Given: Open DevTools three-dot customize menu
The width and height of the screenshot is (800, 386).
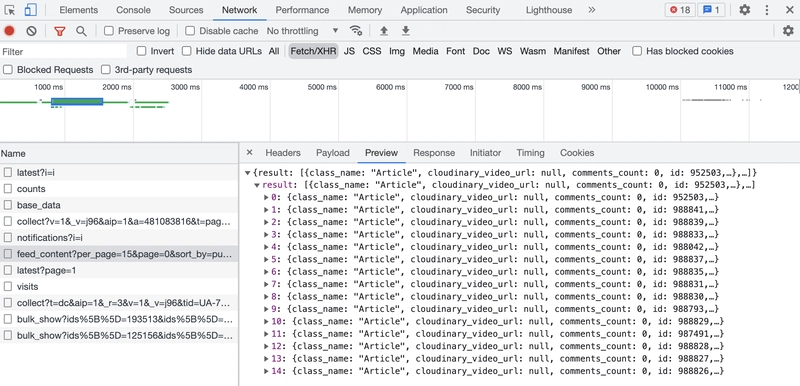Looking at the screenshot, I should (767, 10).
